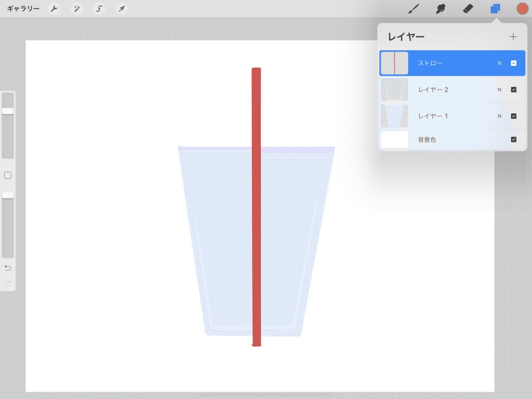Select the Brush tool
Image resolution: width=532 pixels, height=399 pixels.
pyautogui.click(x=414, y=8)
